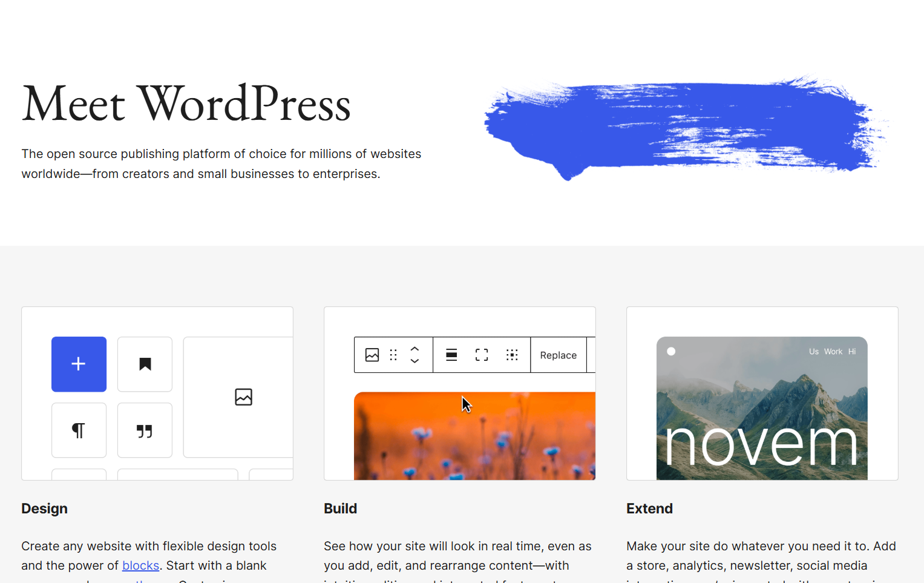
Task: Grab the six-dot drag handle in toolbar
Action: 393,355
